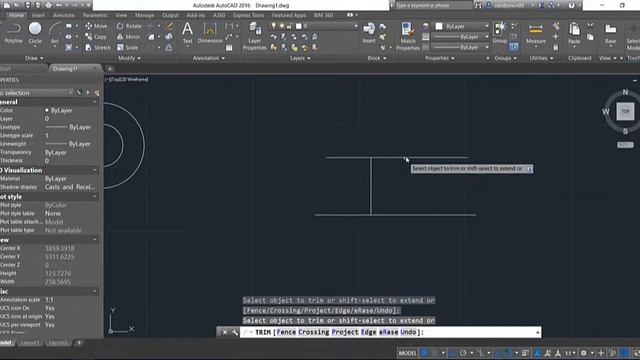Open Layer Properties manager
640x360 pixels.
[254, 36]
